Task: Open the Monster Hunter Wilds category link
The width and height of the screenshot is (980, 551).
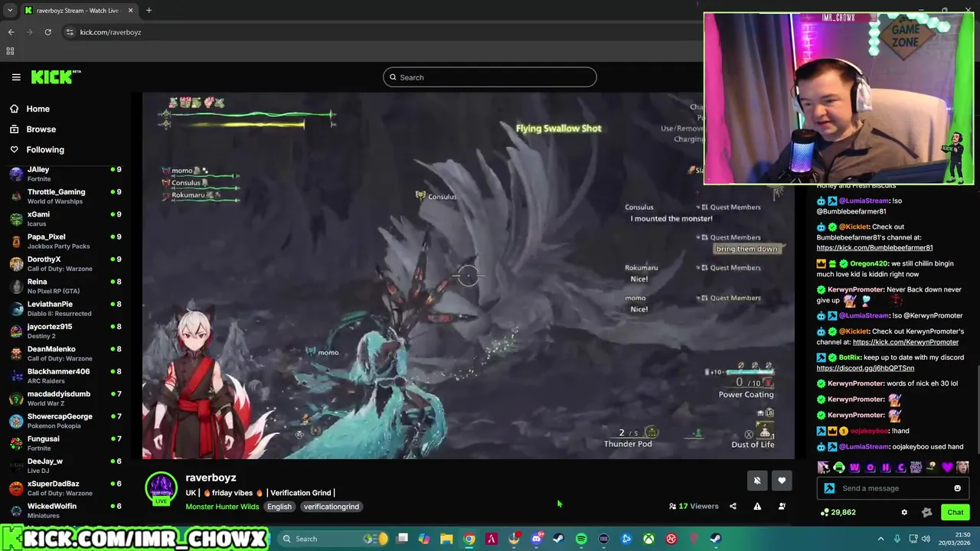Action: pos(222,507)
